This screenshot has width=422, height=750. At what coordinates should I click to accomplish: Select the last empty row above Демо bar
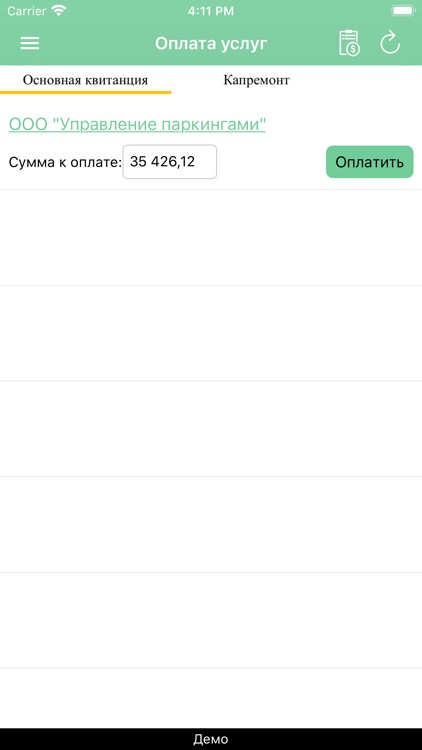(211, 698)
